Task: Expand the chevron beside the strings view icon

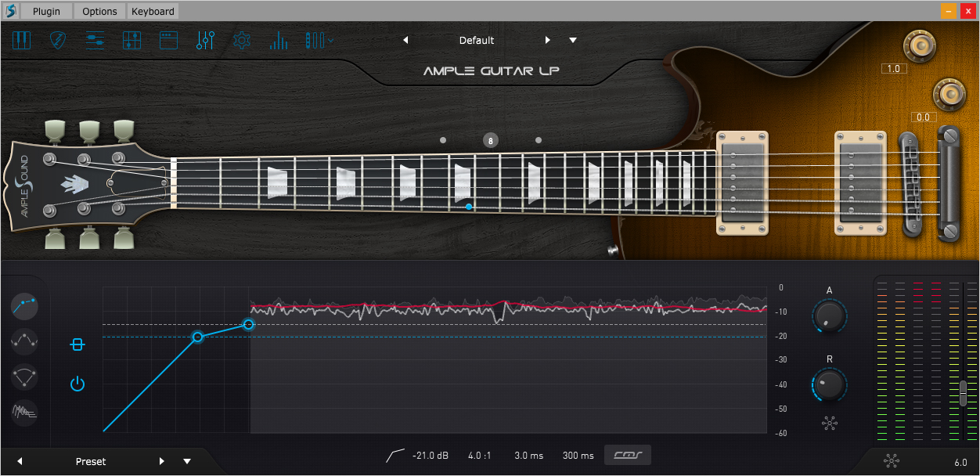Action: [332, 40]
